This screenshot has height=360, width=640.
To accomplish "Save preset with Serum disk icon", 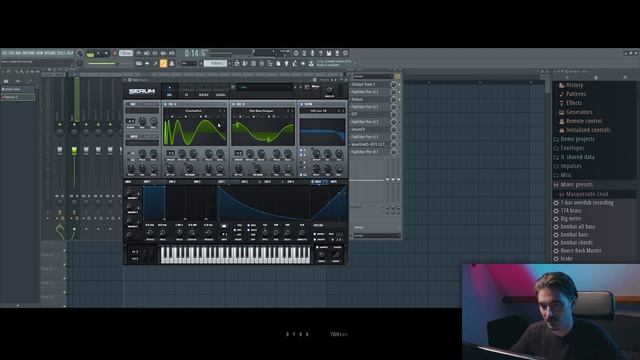I will pos(307,87).
